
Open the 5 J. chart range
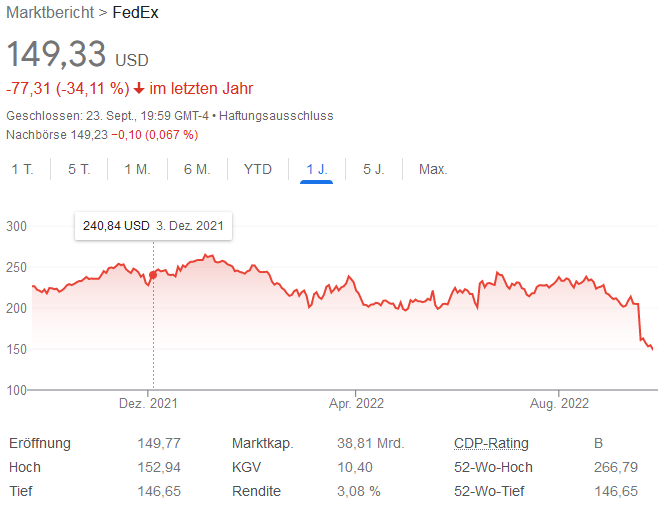tap(373, 169)
